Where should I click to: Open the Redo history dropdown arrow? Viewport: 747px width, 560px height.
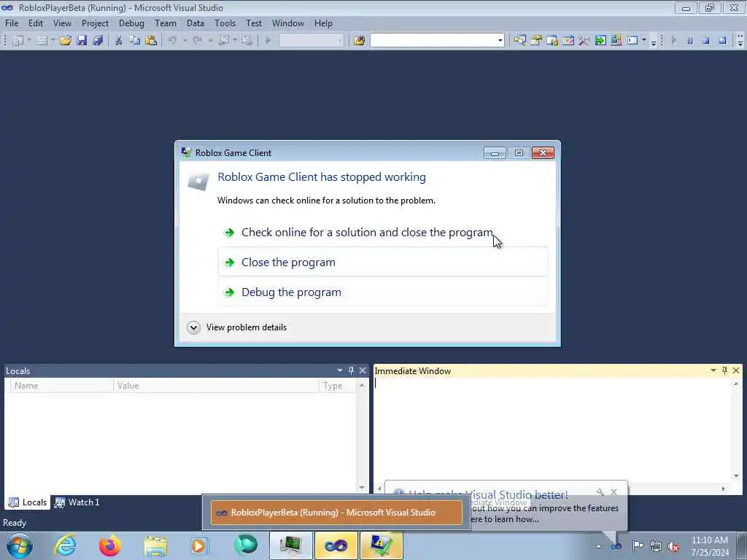click(x=210, y=41)
